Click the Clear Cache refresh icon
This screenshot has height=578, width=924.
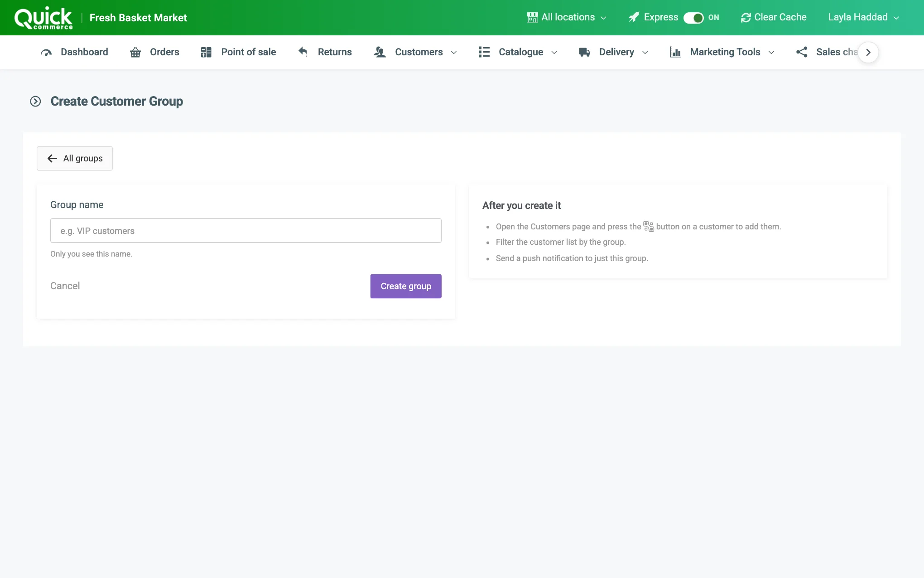coord(746,18)
